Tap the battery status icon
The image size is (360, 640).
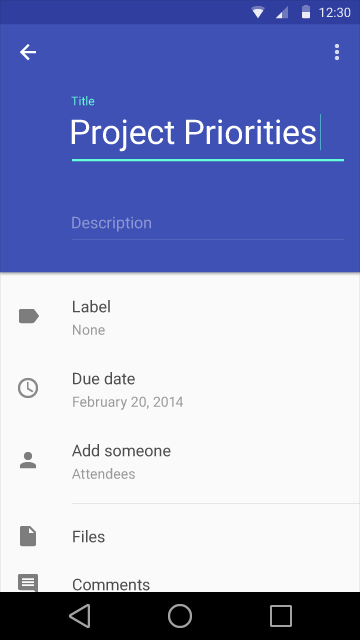click(x=306, y=12)
